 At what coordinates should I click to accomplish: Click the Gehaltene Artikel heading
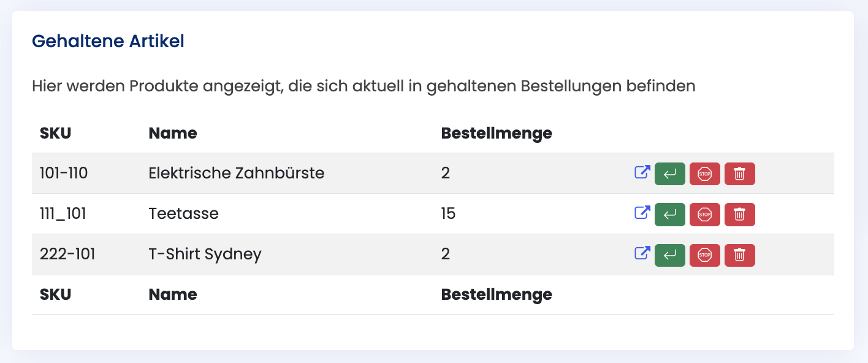click(x=108, y=42)
